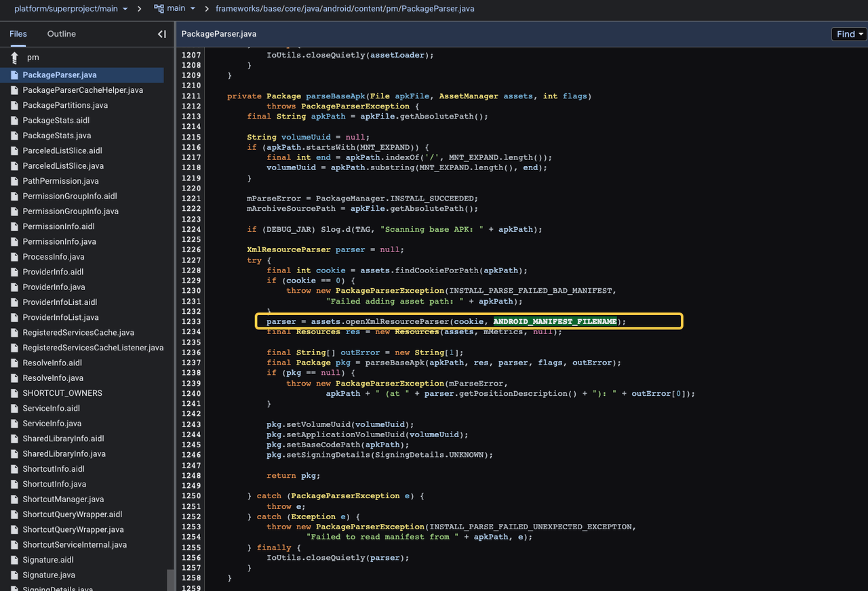
Task: Click line number 1211 in the gutter
Action: pyautogui.click(x=191, y=96)
